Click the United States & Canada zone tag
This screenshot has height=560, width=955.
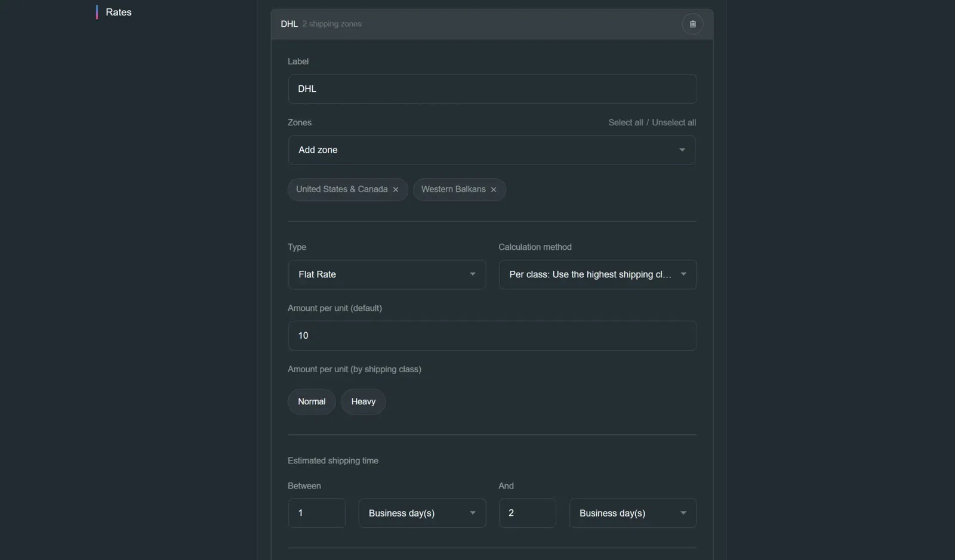342,189
